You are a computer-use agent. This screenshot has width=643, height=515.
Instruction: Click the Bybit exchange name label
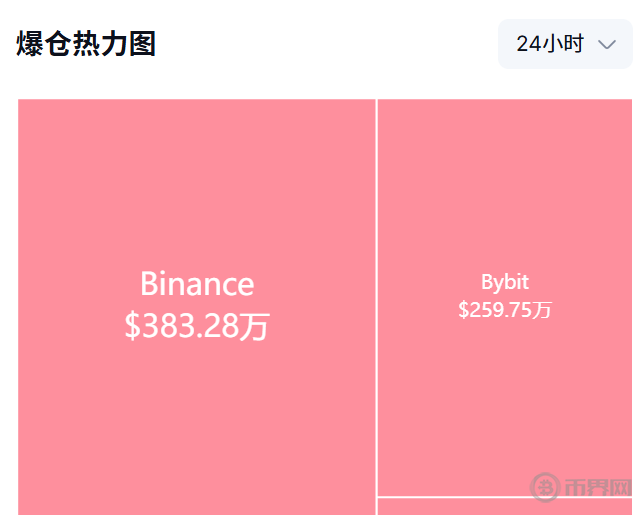[x=505, y=281]
